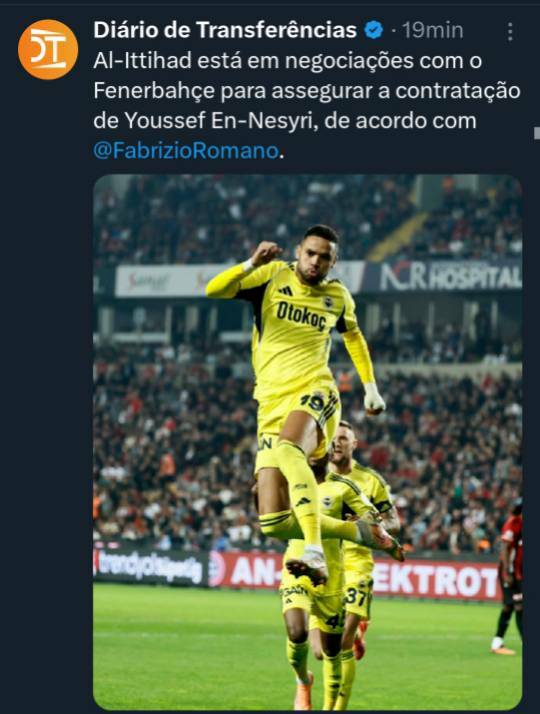Screen dimensions: 540x714
Task: Click the Otokoç sponsor logo on jersey
Action: 301,315
